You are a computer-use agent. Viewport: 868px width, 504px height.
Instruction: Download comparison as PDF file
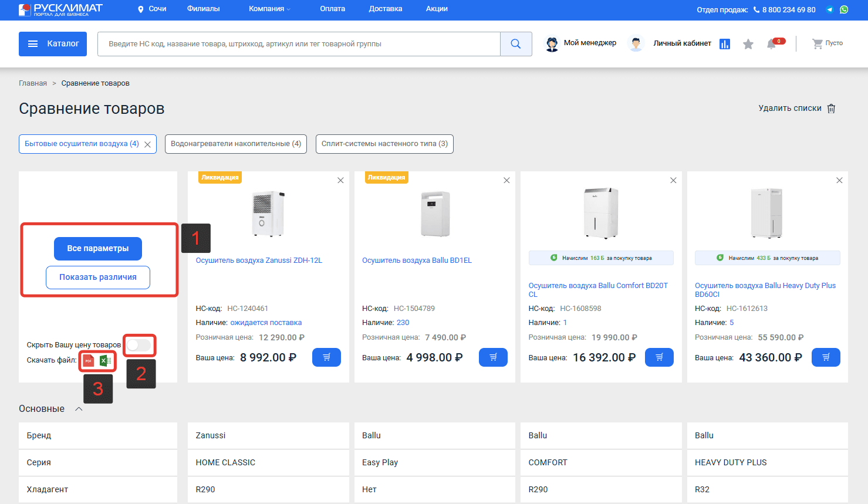(89, 361)
